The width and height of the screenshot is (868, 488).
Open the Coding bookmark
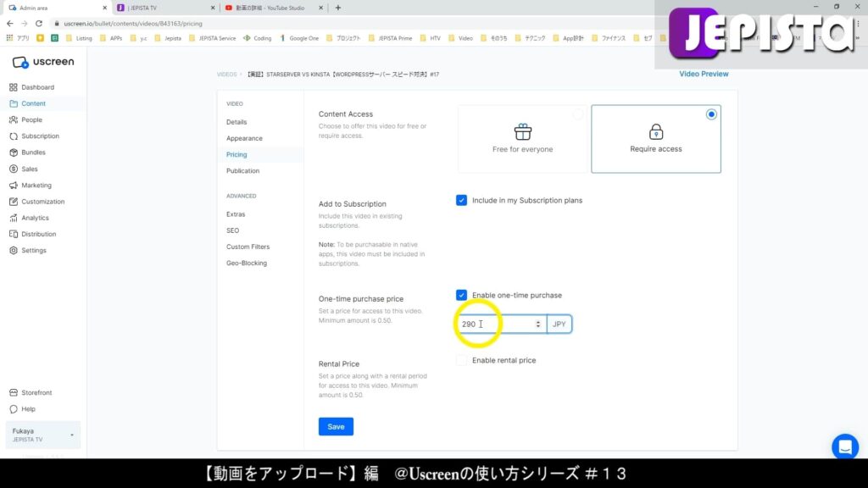[258, 38]
